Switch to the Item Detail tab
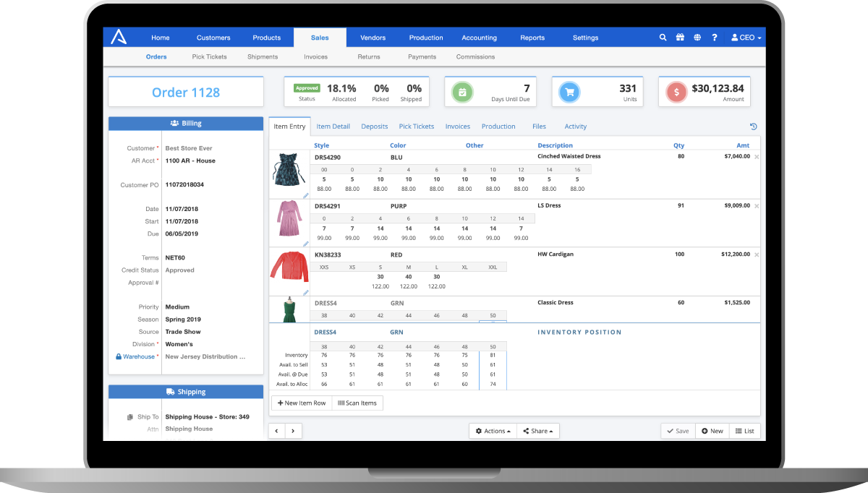The height and width of the screenshot is (493, 868). pyautogui.click(x=333, y=127)
